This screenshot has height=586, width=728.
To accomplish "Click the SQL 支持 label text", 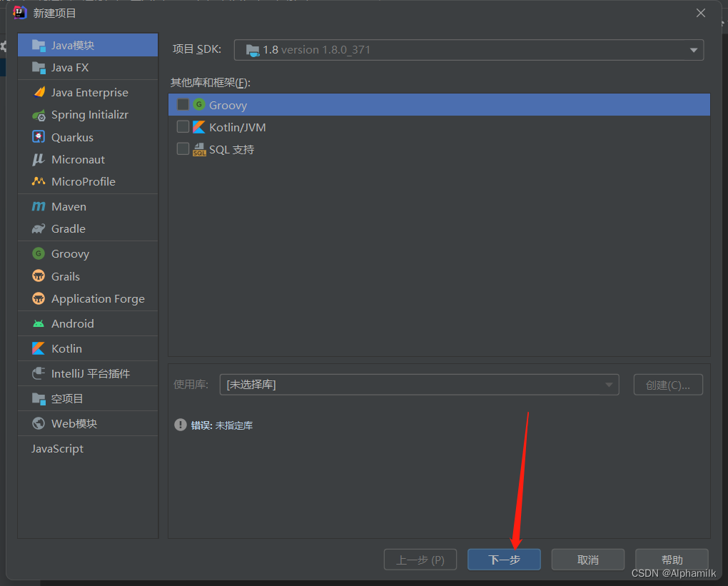I will point(232,149).
